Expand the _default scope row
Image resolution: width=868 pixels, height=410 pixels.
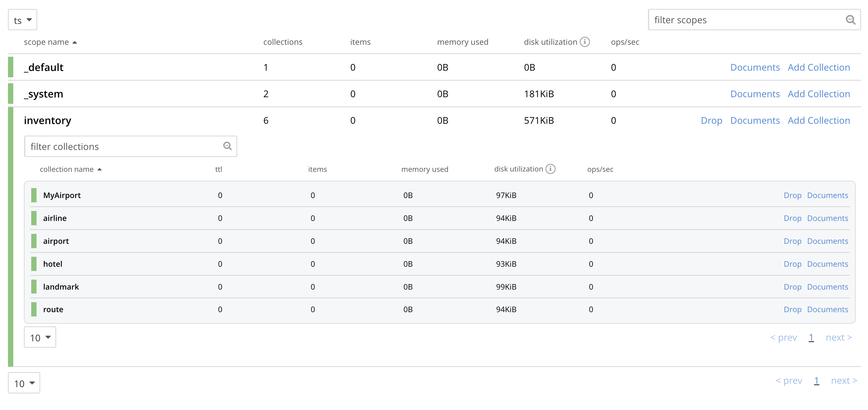pos(44,67)
